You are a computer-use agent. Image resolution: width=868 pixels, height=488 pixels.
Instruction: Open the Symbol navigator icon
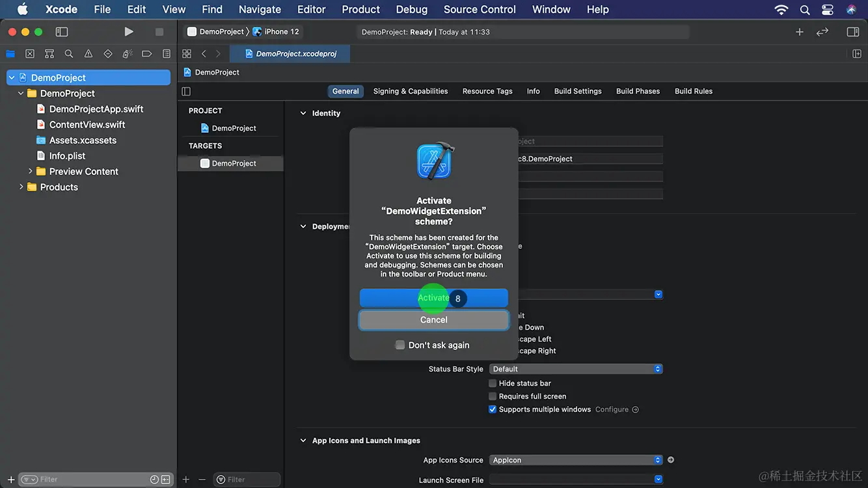(x=49, y=54)
